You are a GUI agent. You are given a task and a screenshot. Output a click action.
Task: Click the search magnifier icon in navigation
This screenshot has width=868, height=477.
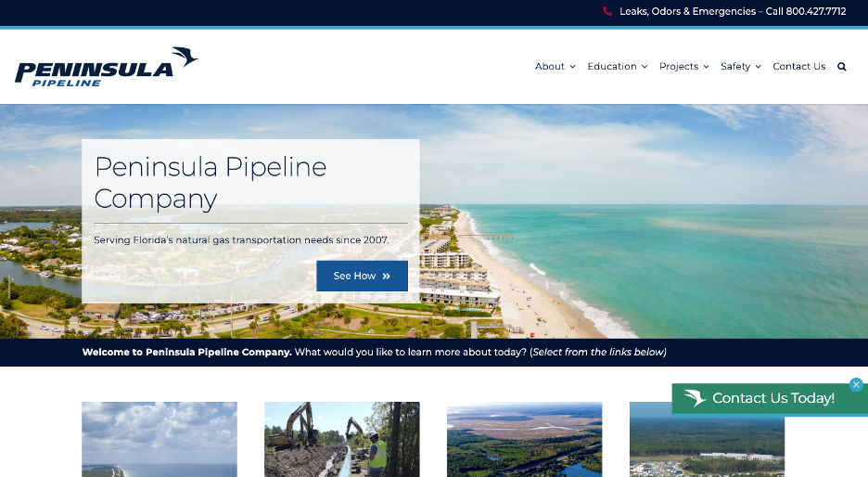(x=841, y=67)
